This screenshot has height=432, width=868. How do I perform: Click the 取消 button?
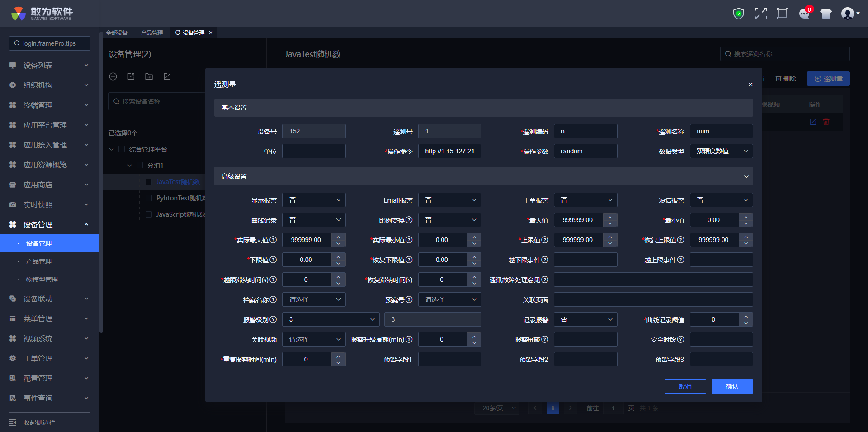(x=685, y=386)
